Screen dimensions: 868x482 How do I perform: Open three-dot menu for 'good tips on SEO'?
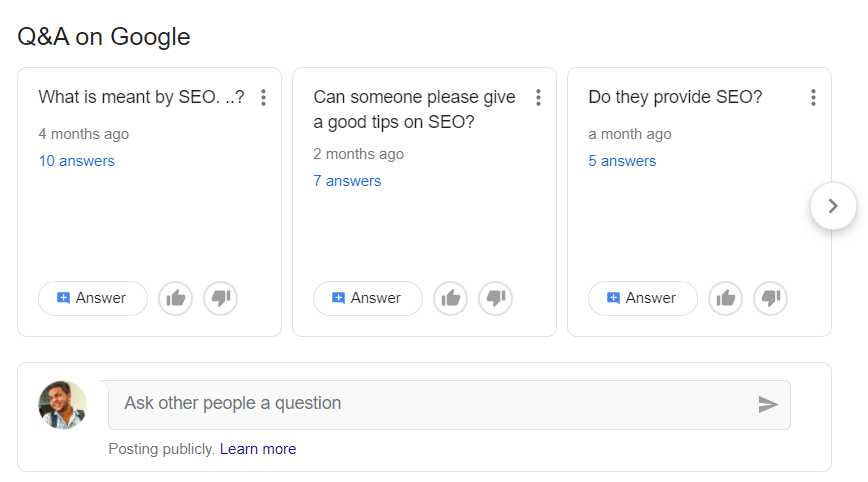pyautogui.click(x=538, y=97)
